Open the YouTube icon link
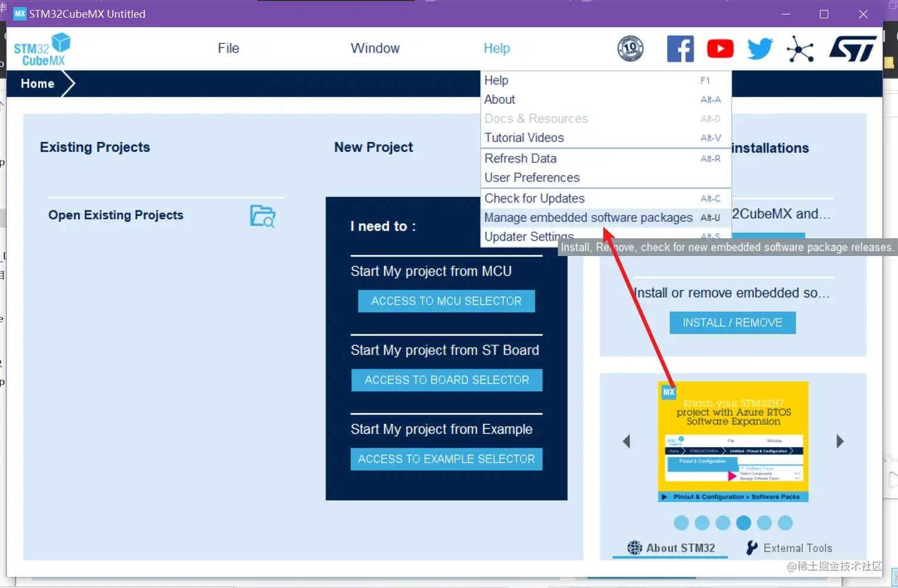The image size is (898, 588). tap(720, 49)
